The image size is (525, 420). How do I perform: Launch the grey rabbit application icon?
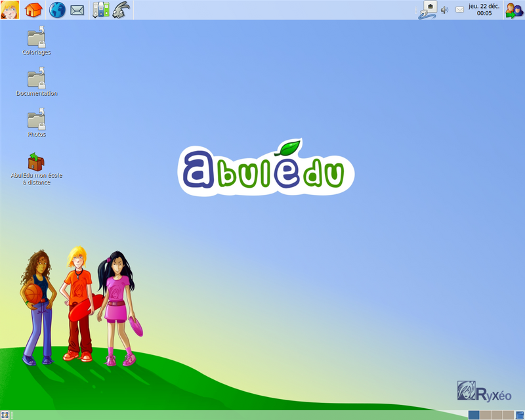tap(121, 10)
